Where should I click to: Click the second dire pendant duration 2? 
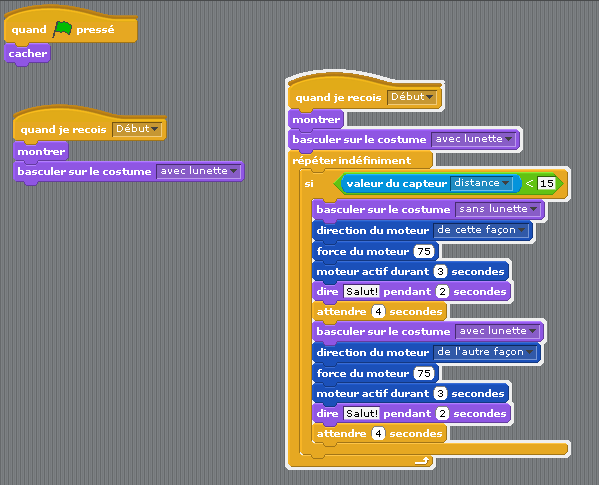point(442,413)
